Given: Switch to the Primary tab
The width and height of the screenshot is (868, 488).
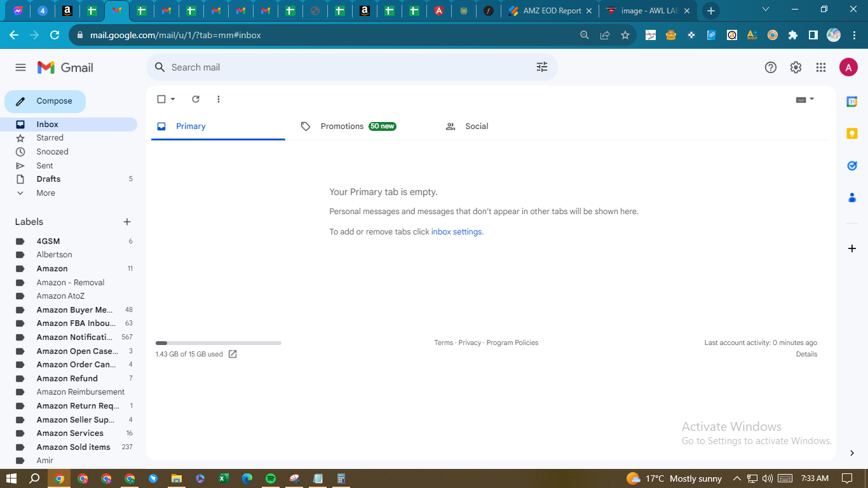Looking at the screenshot, I should (x=218, y=126).
